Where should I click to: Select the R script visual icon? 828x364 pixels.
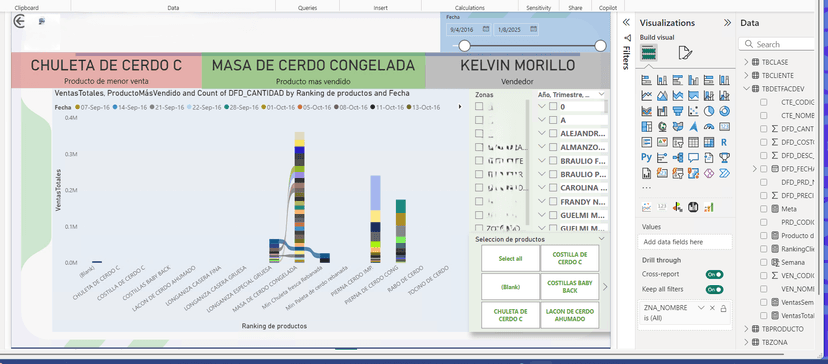(724, 142)
